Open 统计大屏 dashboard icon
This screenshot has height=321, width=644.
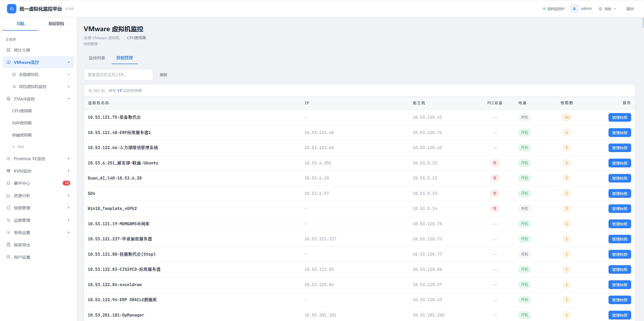(x=8, y=50)
